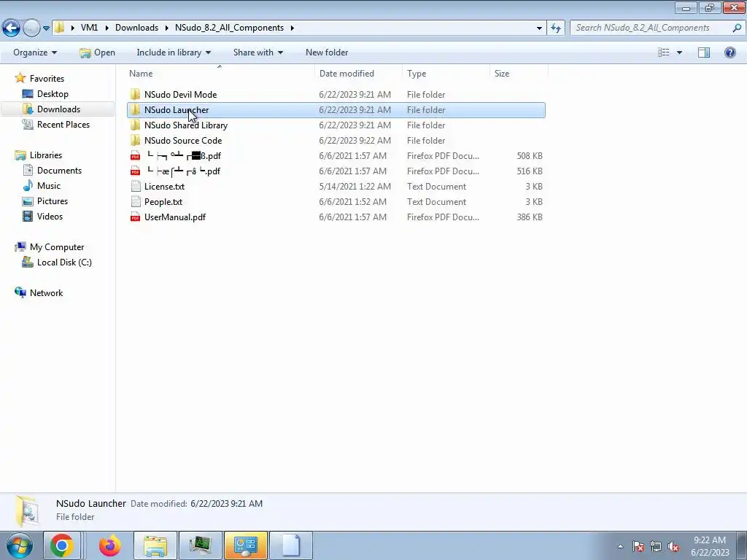Image resolution: width=747 pixels, height=560 pixels.
Task: Click 386 KB size of UserManual.pdf
Action: (x=530, y=217)
